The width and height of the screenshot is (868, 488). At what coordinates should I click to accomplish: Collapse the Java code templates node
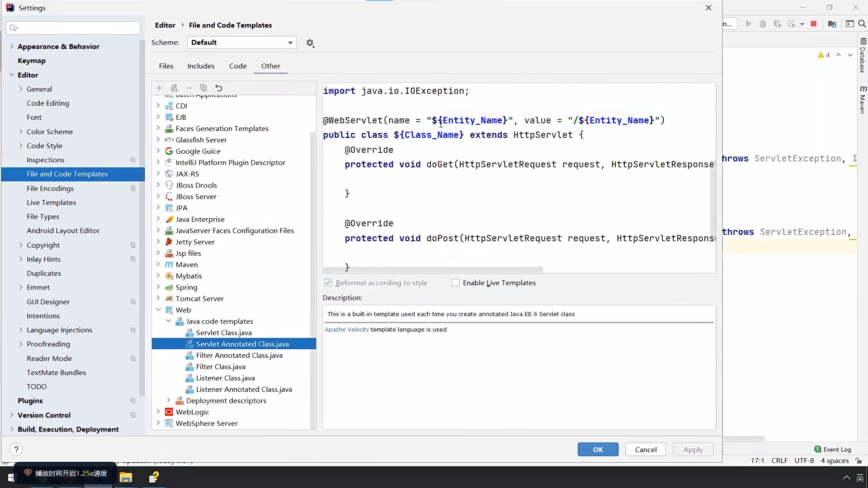point(169,321)
